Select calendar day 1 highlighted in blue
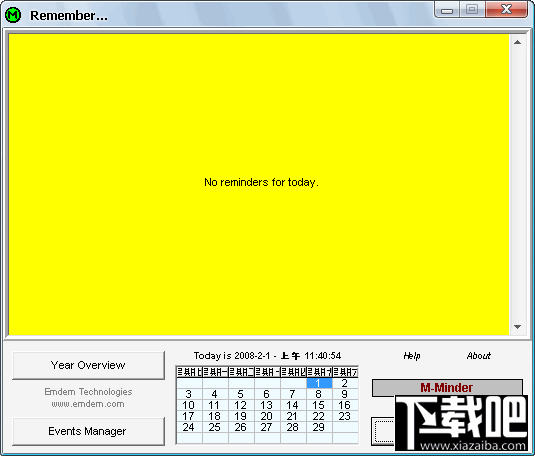This screenshot has height=456, width=535. tap(319, 383)
